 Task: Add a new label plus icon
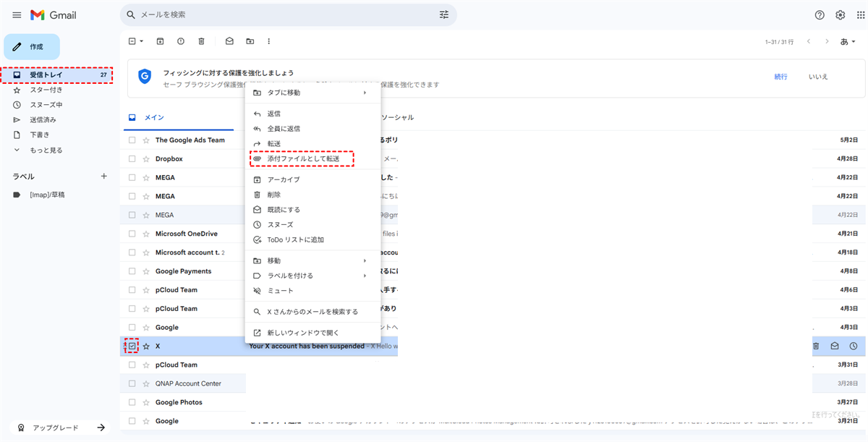pyautogui.click(x=103, y=176)
